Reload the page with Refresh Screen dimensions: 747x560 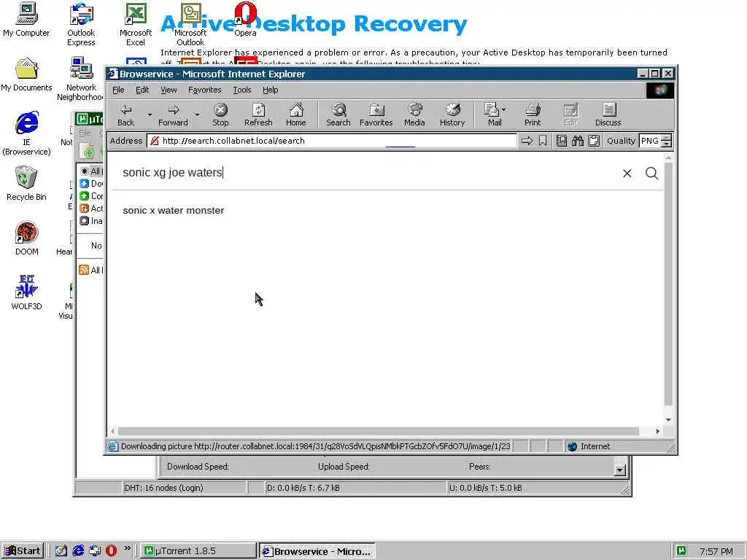[258, 115]
